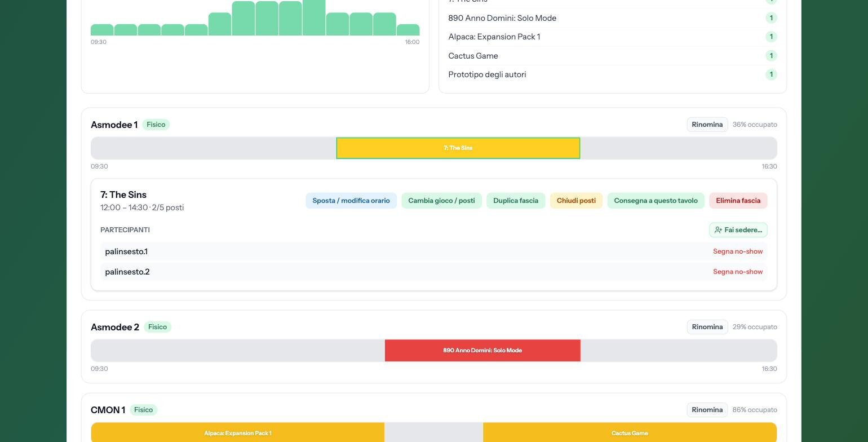Viewport: 868px width, 442px height.
Task: Click the Fisico badge beside Asmodee 1
Action: pos(156,125)
